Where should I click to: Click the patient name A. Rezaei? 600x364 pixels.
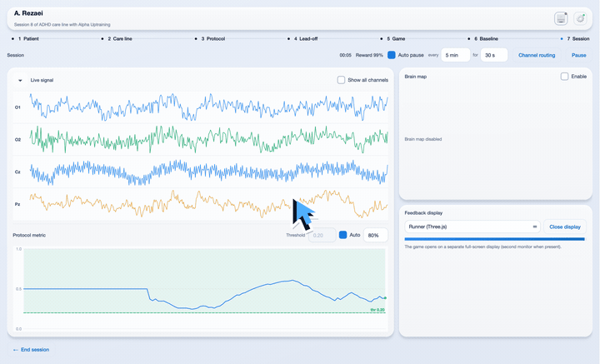pyautogui.click(x=28, y=13)
